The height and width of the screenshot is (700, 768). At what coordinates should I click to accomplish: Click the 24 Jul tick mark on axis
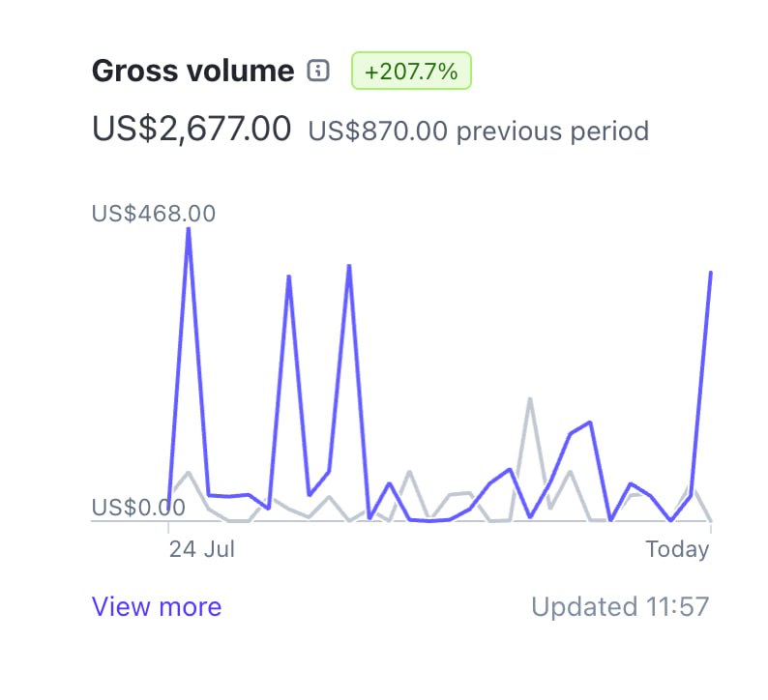click(168, 527)
